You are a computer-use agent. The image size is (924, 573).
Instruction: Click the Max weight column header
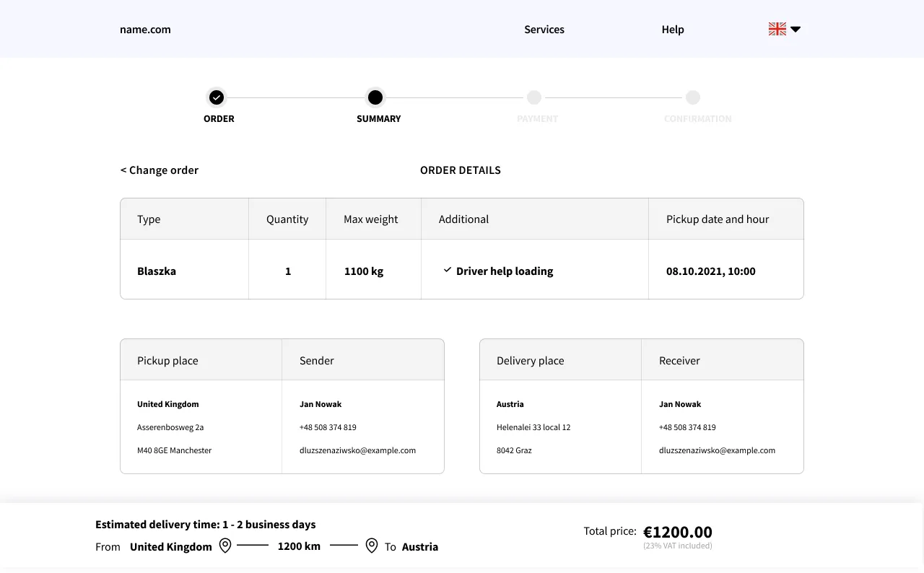pyautogui.click(x=371, y=219)
